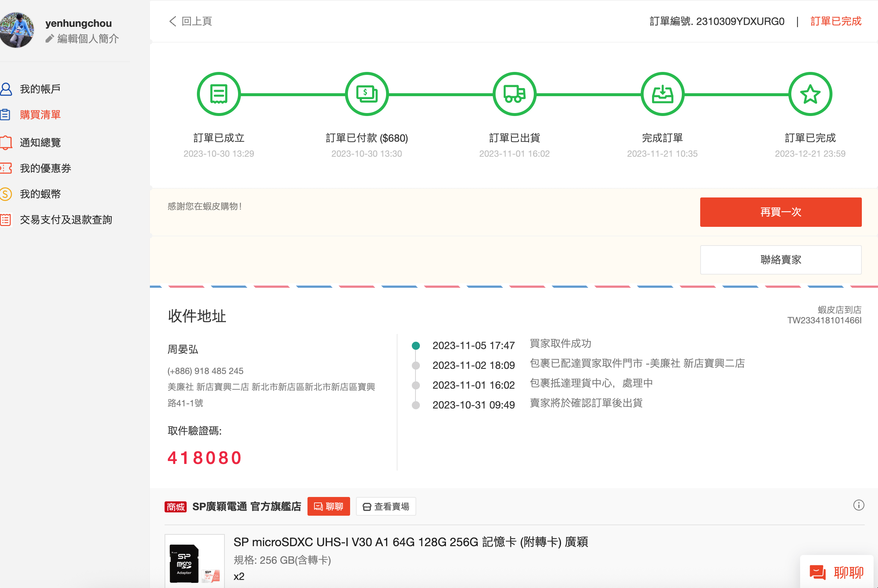Click the SP microSD product thumbnail

[x=194, y=561]
